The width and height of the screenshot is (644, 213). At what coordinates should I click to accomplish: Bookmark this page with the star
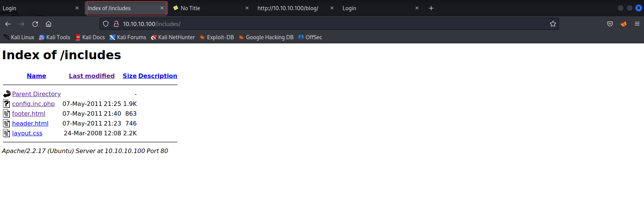point(553,24)
